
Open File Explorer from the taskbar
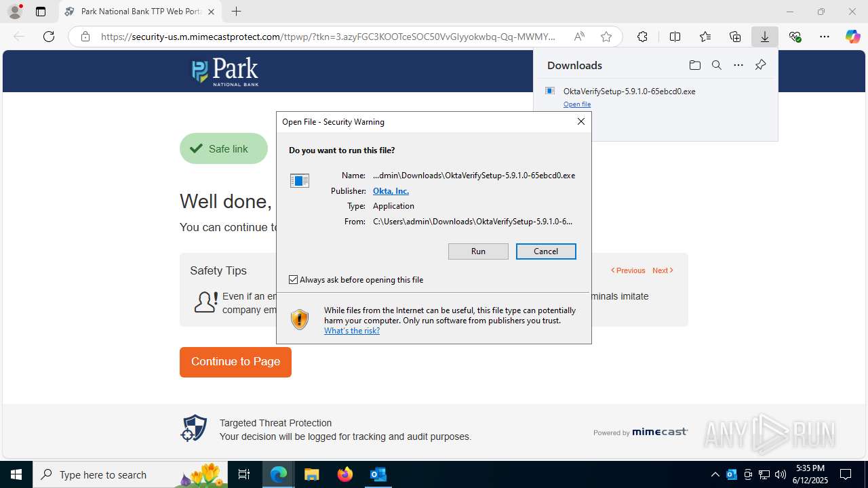coord(311,474)
